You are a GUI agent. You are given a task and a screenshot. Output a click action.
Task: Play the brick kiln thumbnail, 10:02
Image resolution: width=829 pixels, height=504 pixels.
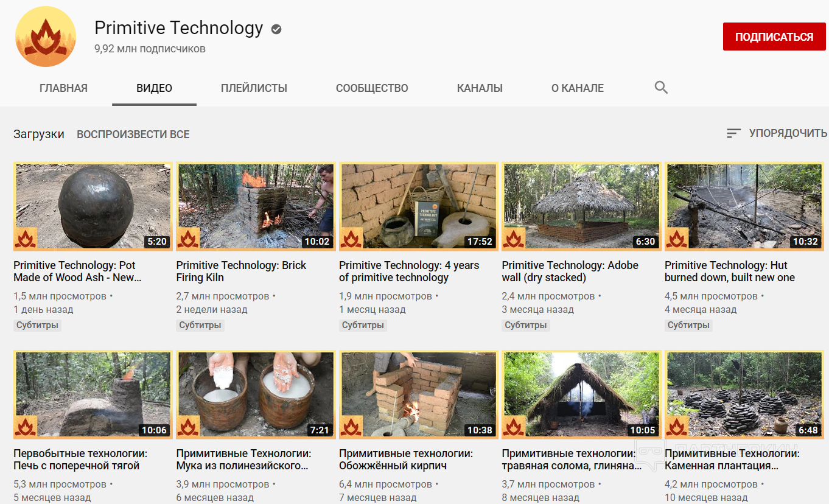point(256,206)
